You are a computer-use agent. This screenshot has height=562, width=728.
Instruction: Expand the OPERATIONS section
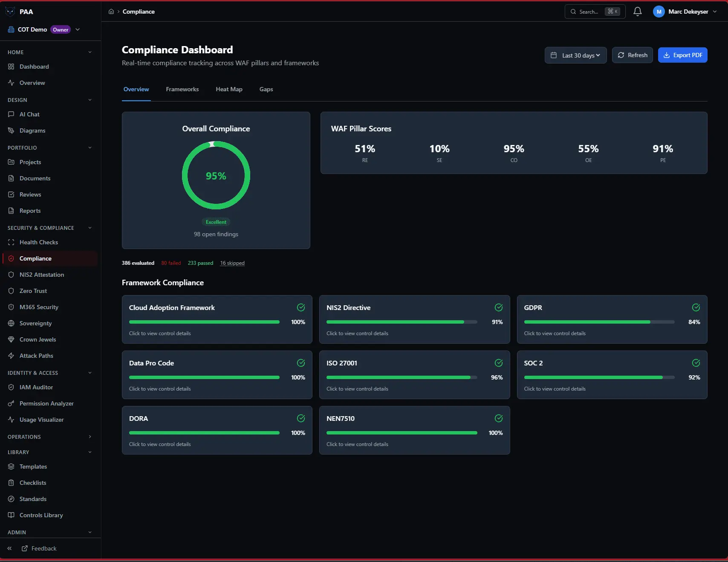coord(90,437)
